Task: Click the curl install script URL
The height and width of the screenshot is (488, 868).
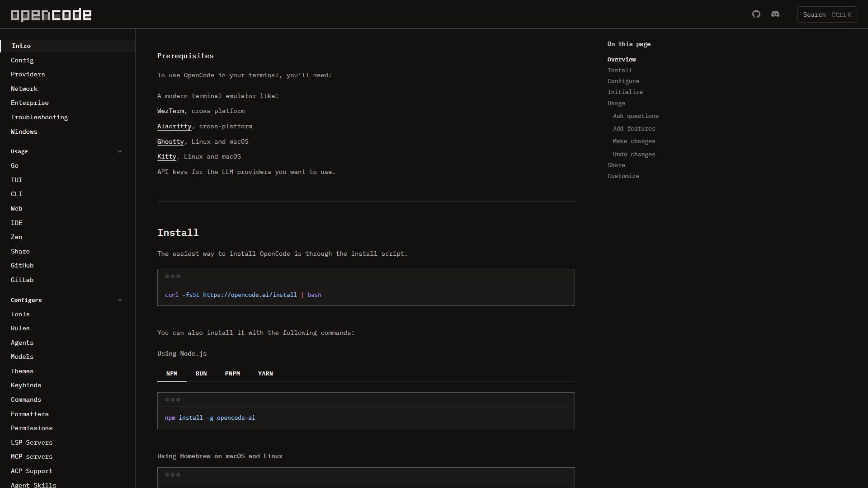Action: 250,295
